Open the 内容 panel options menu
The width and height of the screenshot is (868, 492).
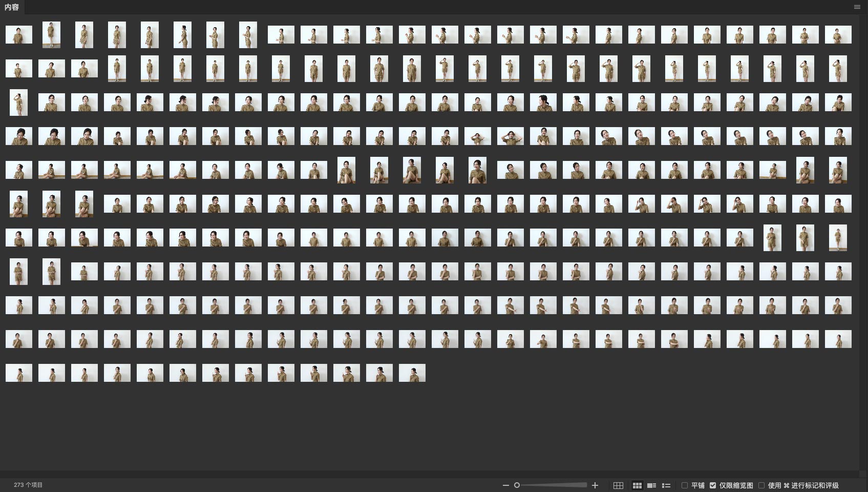(857, 7)
